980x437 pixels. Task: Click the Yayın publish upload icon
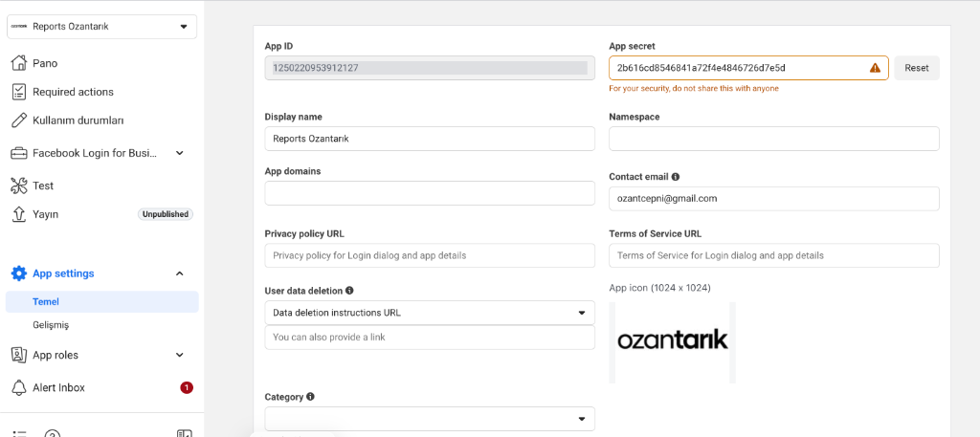coord(17,214)
